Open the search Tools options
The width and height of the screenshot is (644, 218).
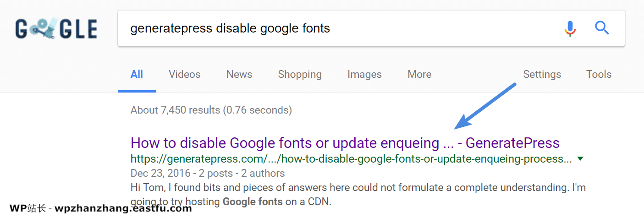pos(599,74)
